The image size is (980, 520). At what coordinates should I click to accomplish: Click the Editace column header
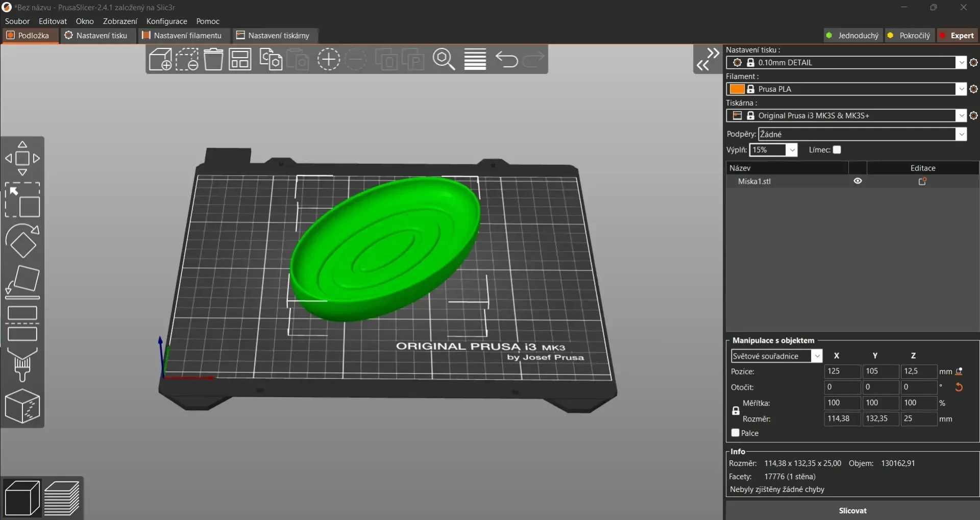click(x=923, y=168)
